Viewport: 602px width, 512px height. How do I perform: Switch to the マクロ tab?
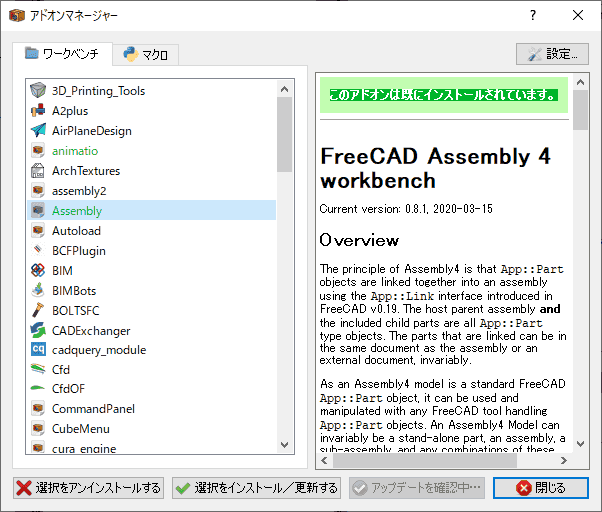pos(146,55)
